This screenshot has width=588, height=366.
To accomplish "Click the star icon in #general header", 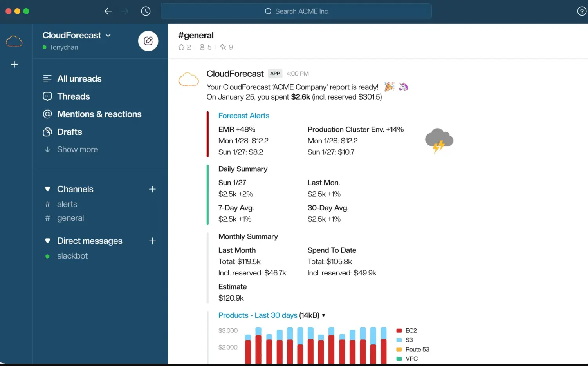I will click(x=181, y=47).
